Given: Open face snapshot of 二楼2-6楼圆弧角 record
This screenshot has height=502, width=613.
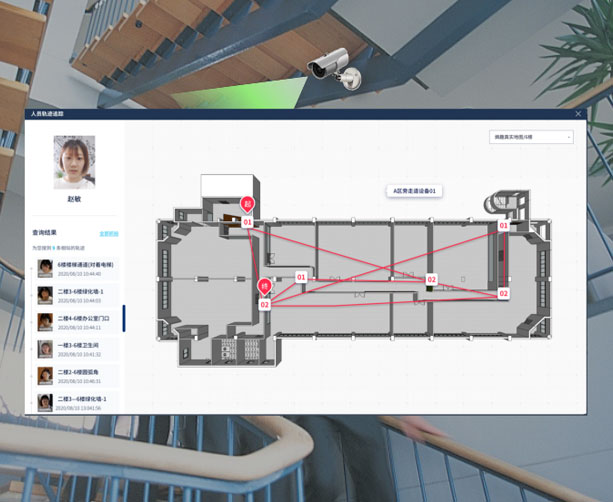Looking at the screenshot, I should click(x=45, y=376).
